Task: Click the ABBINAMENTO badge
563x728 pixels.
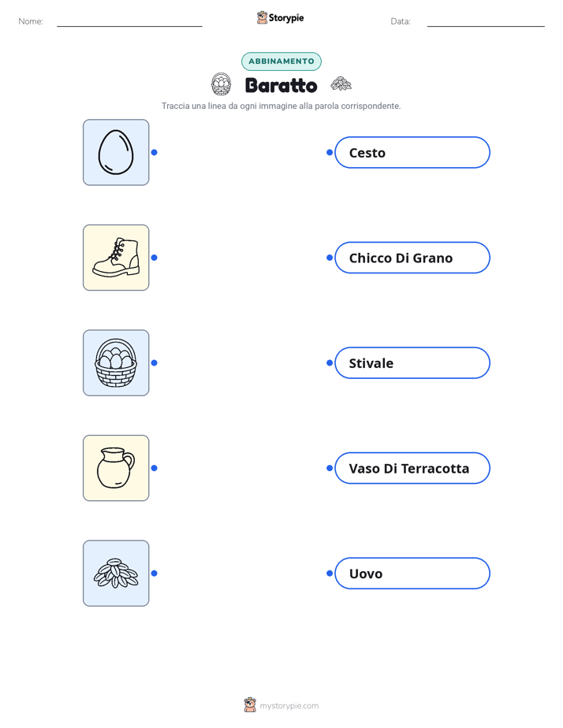Action: click(281, 61)
